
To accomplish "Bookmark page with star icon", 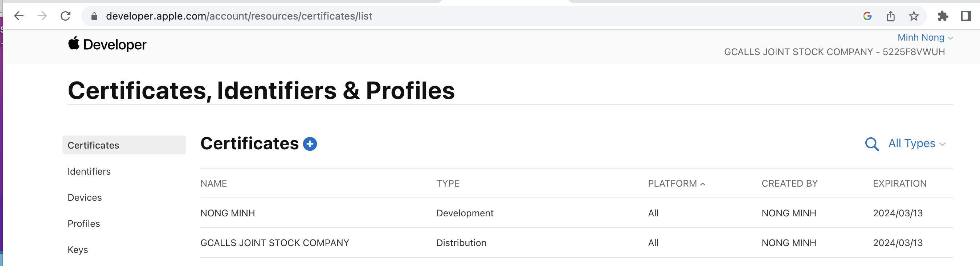I will coord(914,16).
